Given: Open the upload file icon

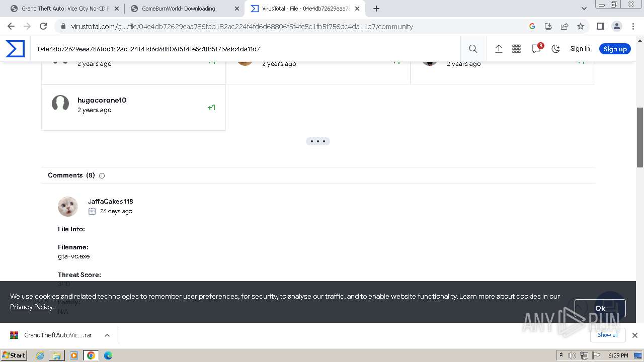Looking at the screenshot, I should point(499,49).
